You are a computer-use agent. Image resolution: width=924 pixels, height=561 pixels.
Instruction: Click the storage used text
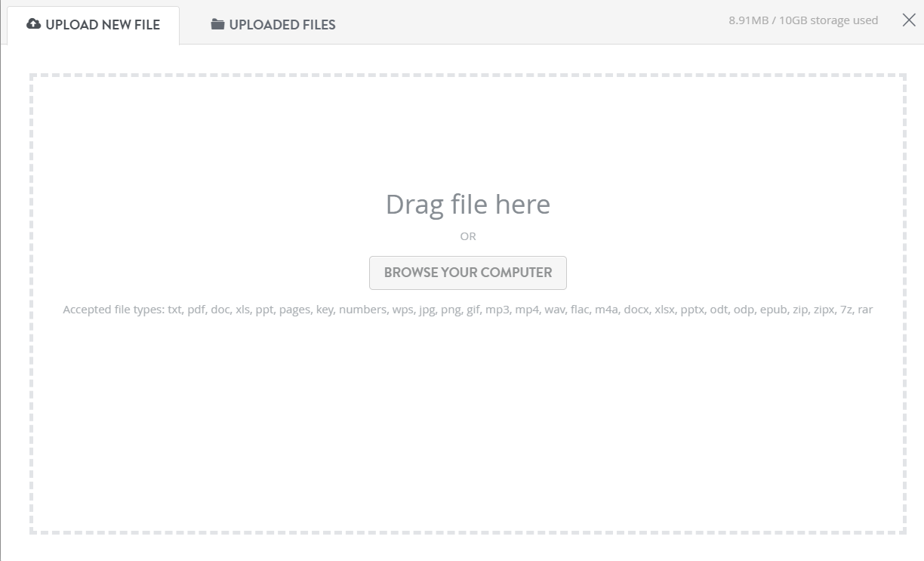point(803,20)
